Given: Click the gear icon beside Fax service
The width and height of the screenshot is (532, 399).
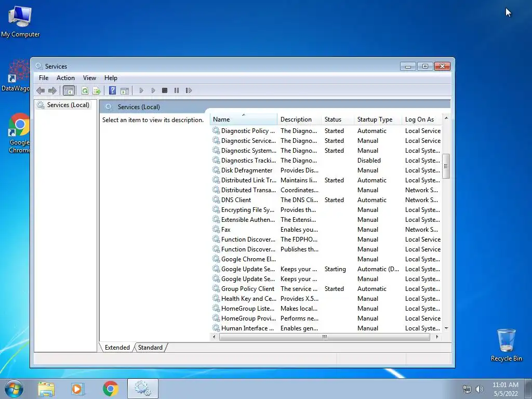Looking at the screenshot, I should [x=216, y=229].
